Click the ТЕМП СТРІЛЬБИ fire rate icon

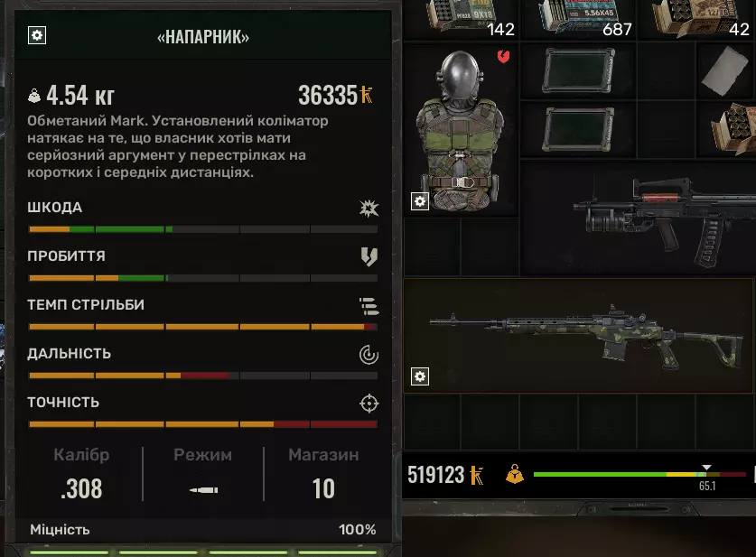369,306
